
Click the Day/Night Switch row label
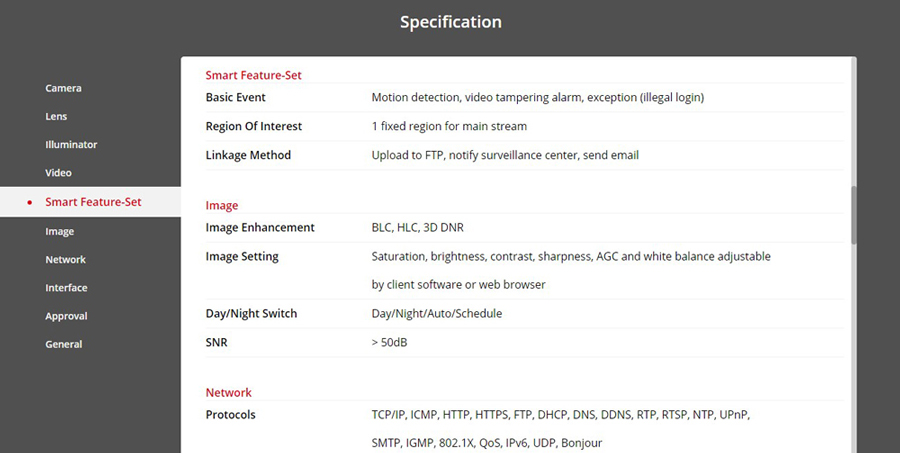click(x=251, y=314)
